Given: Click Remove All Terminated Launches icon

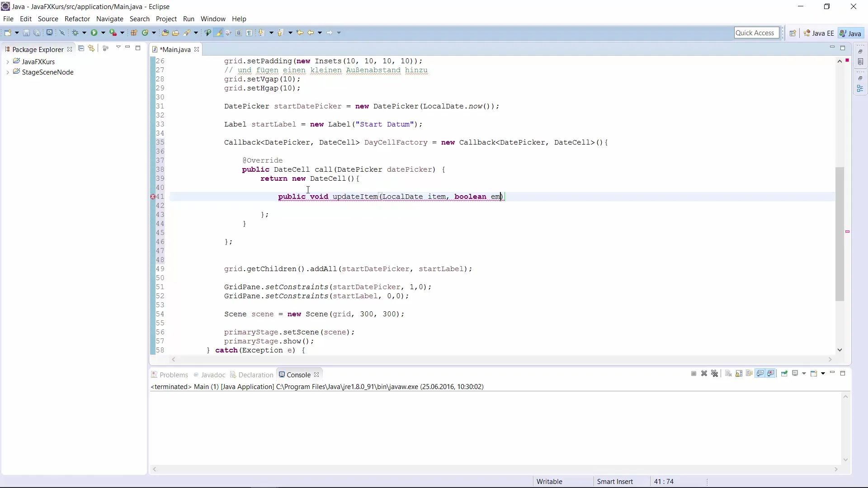Looking at the screenshot, I should coord(714,374).
